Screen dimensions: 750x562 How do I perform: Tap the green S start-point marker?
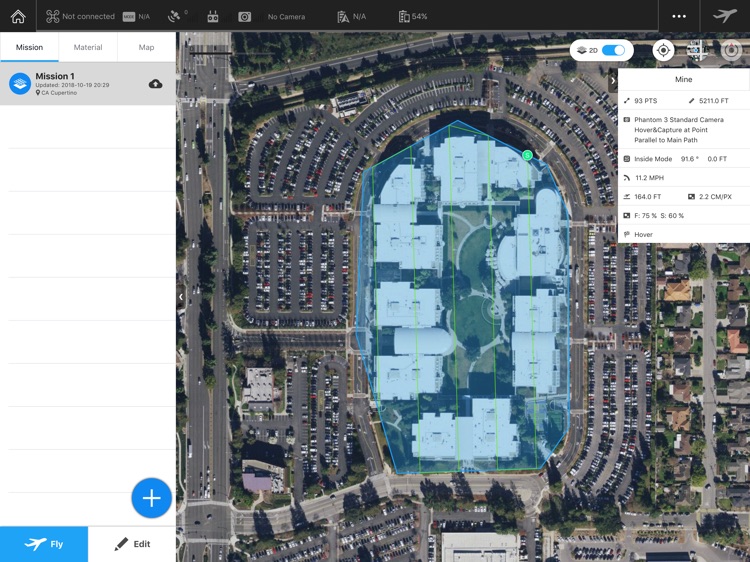point(527,155)
